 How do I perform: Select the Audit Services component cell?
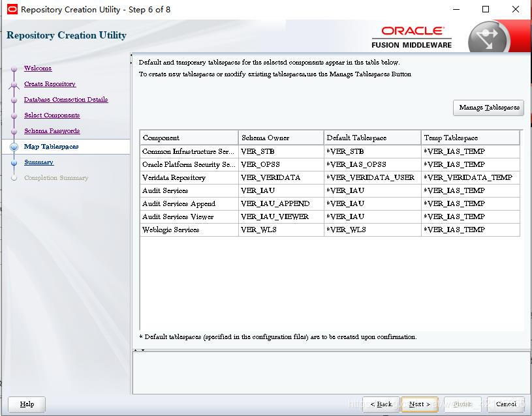click(x=189, y=190)
